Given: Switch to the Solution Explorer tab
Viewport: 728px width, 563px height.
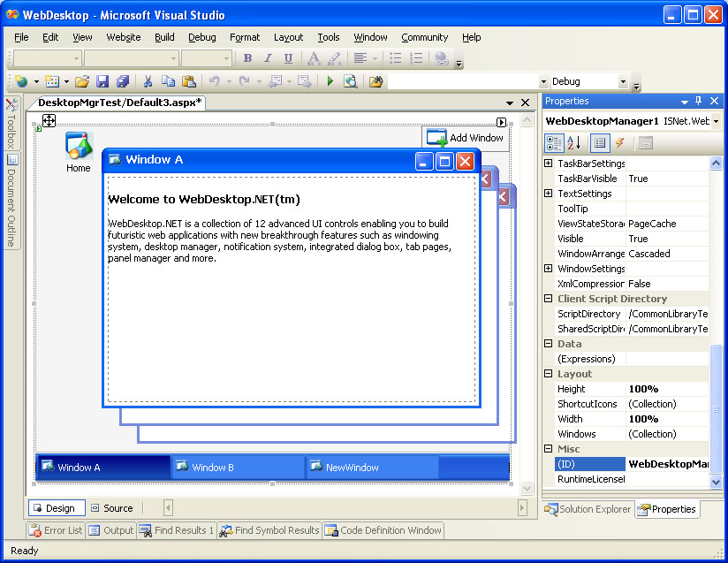Looking at the screenshot, I should click(588, 509).
